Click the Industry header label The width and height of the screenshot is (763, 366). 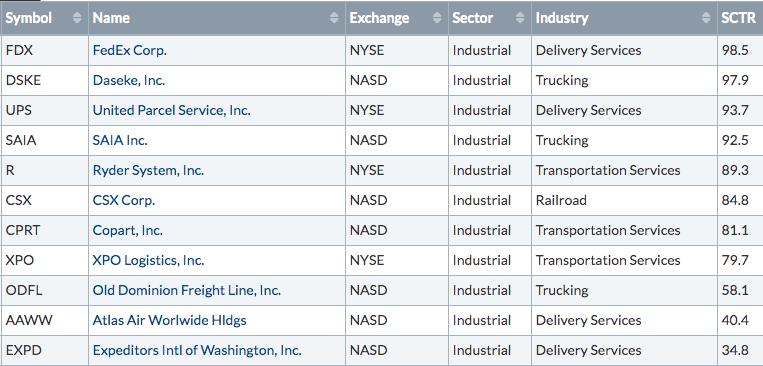[562, 18]
